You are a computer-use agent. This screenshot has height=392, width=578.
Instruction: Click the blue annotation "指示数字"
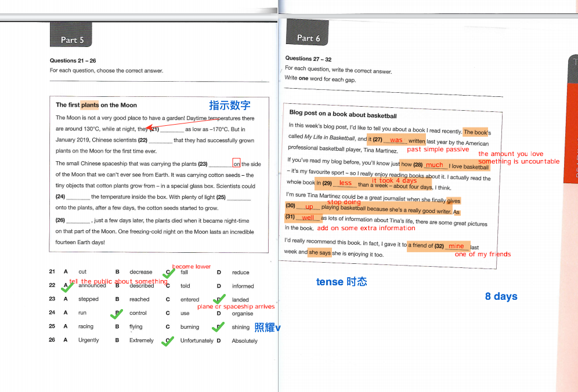coord(230,106)
